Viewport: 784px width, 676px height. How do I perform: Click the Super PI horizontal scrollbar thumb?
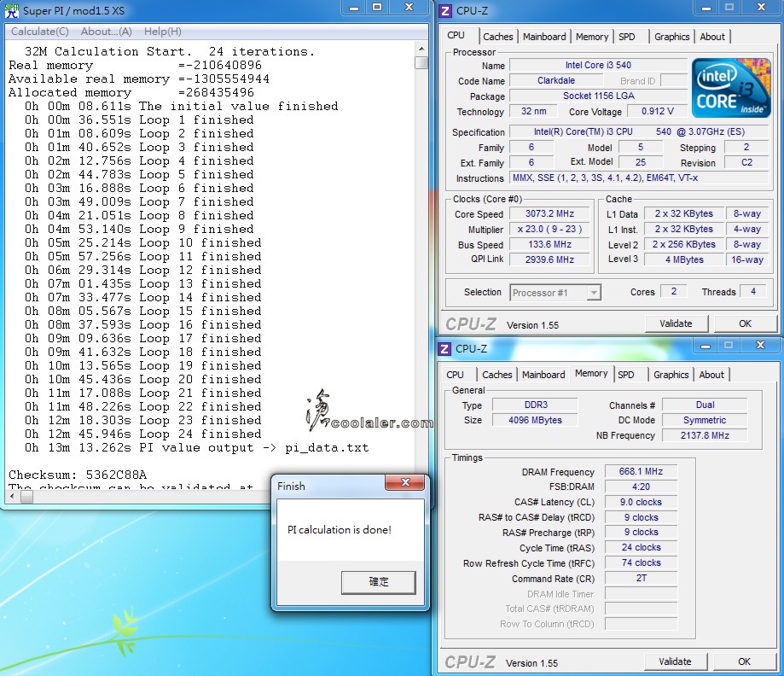point(26,497)
